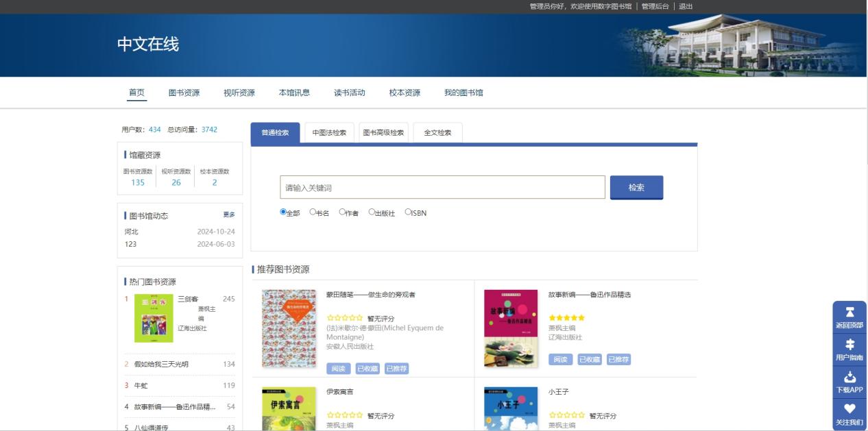Click the 关注我们 heart icon

tap(849, 409)
